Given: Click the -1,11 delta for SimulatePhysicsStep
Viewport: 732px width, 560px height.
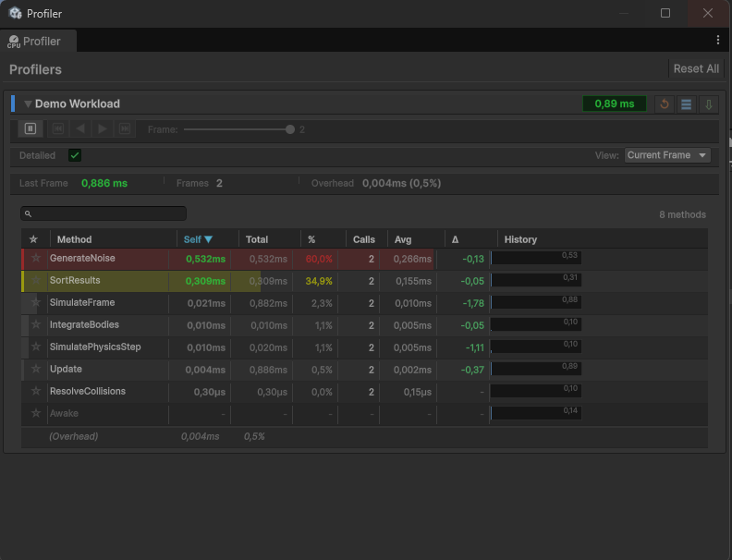Looking at the screenshot, I should pyautogui.click(x=475, y=347).
